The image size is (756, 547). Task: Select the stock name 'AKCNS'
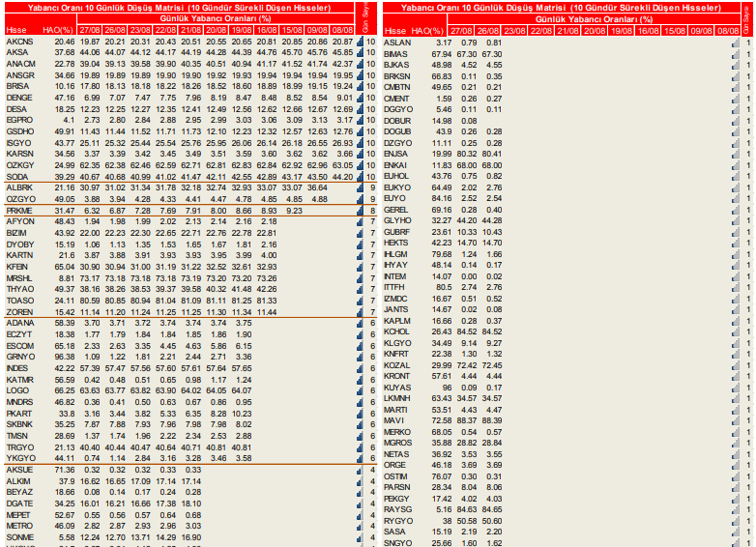point(19,42)
